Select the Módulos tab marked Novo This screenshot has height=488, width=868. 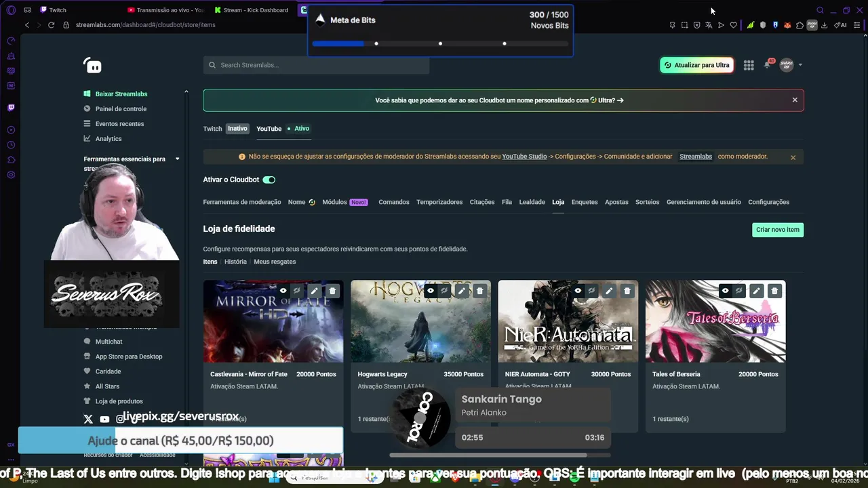pyautogui.click(x=345, y=202)
